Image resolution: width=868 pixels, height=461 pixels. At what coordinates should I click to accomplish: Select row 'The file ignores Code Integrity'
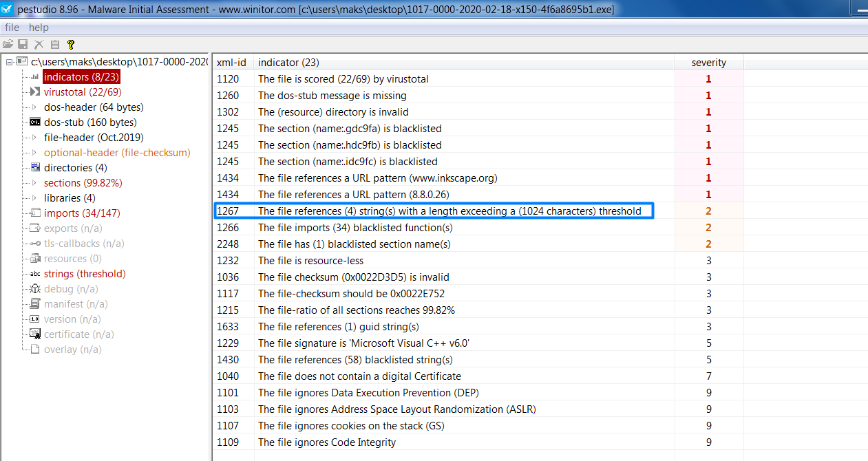tap(478, 442)
